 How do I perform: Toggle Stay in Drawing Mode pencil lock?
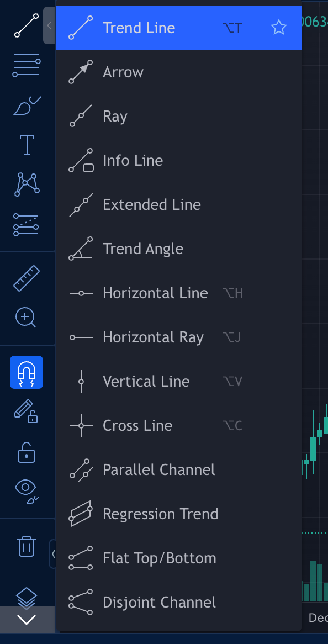pyautogui.click(x=27, y=411)
